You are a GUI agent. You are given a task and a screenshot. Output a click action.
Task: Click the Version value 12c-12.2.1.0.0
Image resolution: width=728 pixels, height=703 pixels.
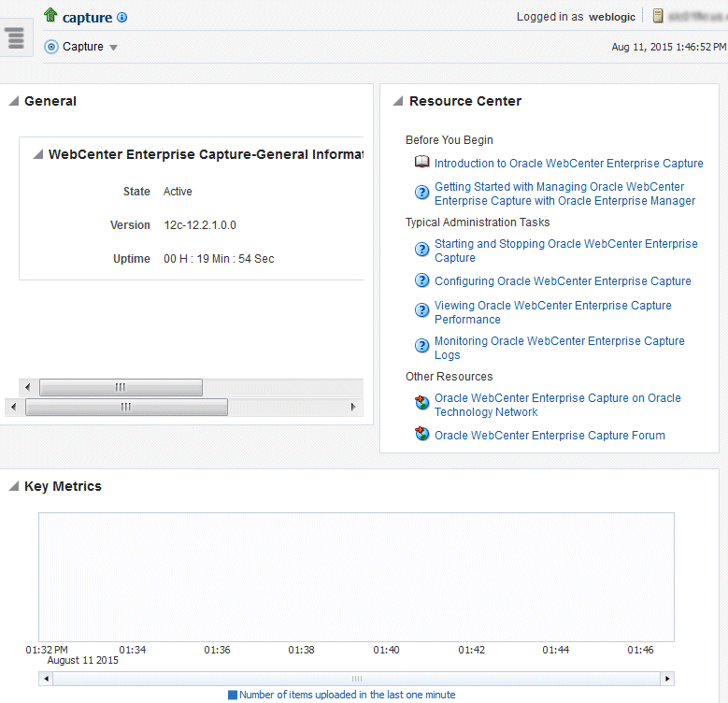(200, 225)
